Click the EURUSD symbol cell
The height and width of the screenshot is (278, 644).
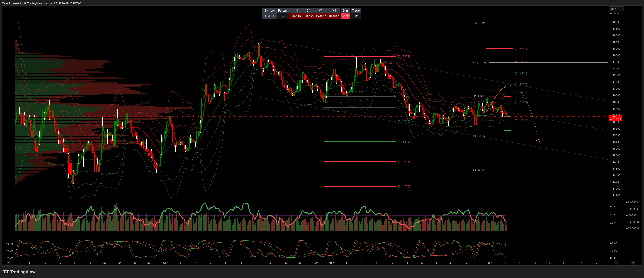pos(269,16)
